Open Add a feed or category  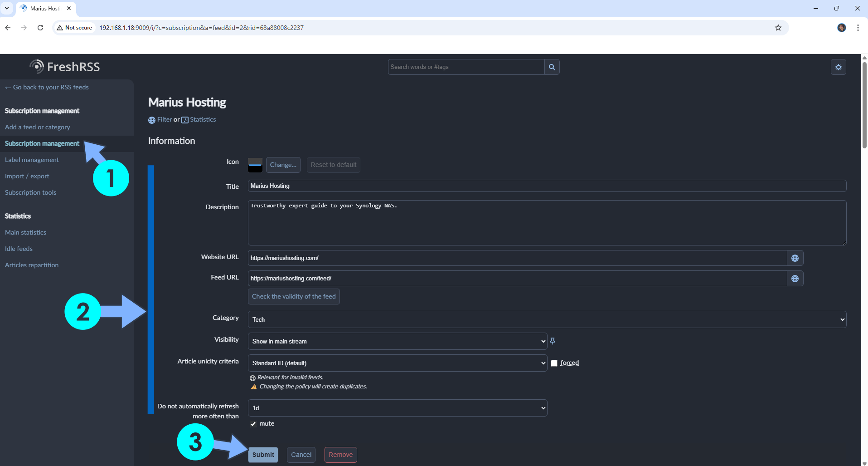point(38,127)
